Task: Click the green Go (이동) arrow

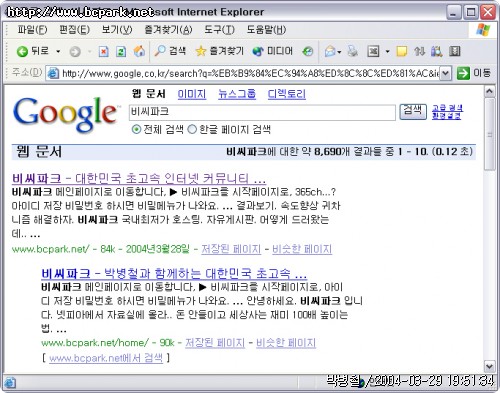Action: point(463,73)
